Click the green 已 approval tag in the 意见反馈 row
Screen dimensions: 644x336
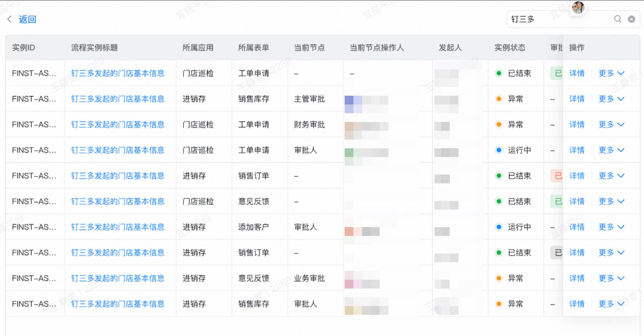pyautogui.click(x=556, y=201)
